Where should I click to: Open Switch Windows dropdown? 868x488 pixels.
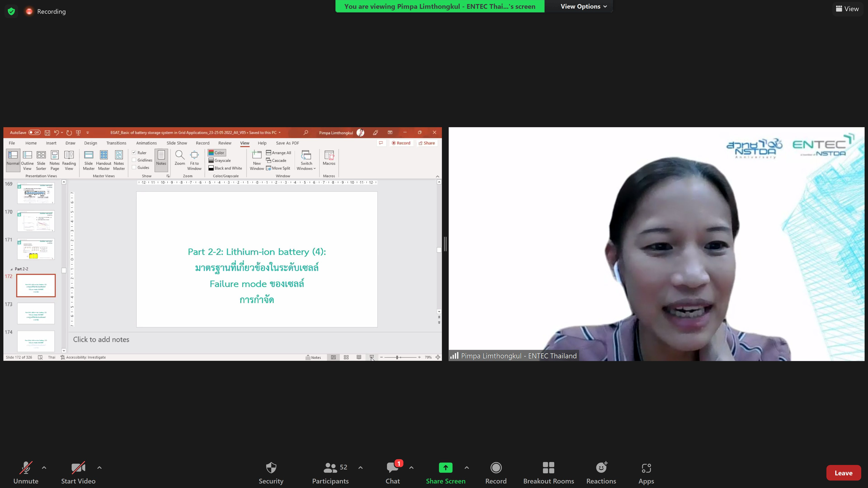306,160
